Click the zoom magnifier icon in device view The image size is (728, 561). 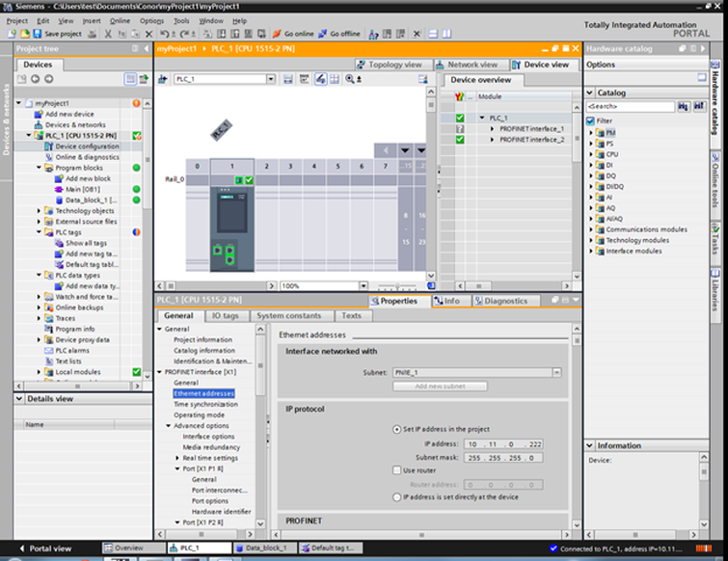click(350, 79)
